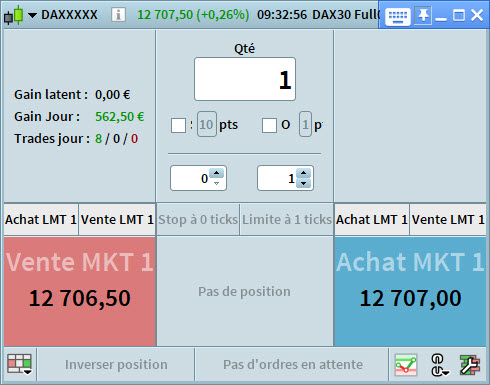Viewport: 490px width, 385px height.
Task: Increase the limit ticks spinner showing 1
Action: click(303, 173)
